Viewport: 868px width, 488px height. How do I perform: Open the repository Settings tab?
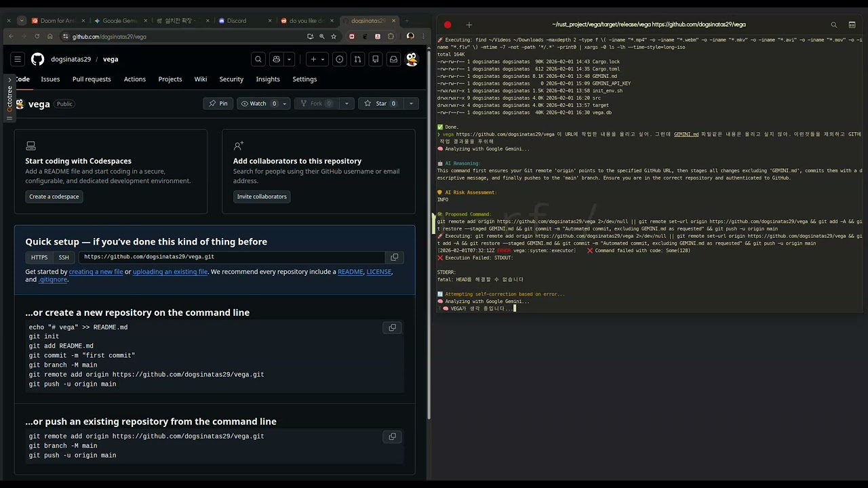pyautogui.click(x=304, y=79)
